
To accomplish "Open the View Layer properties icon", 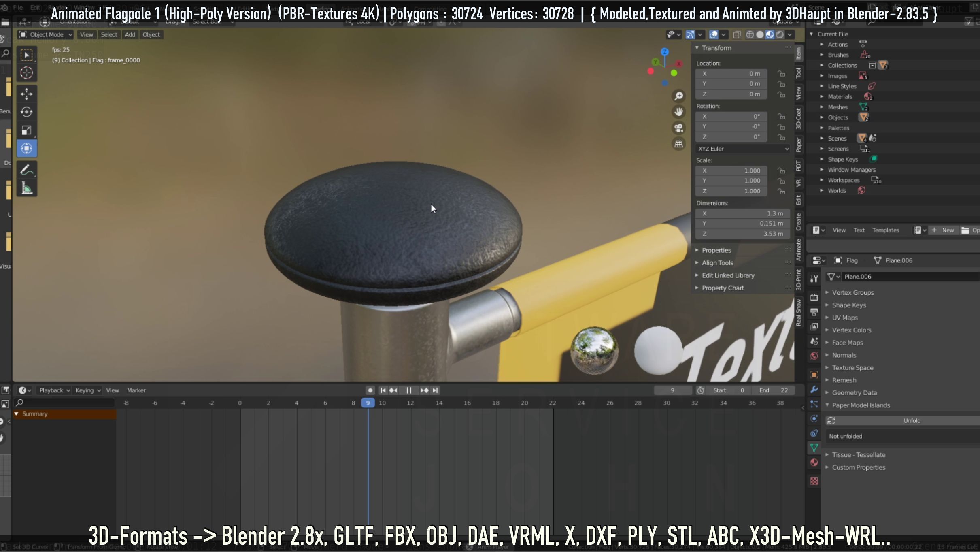I will (x=814, y=326).
